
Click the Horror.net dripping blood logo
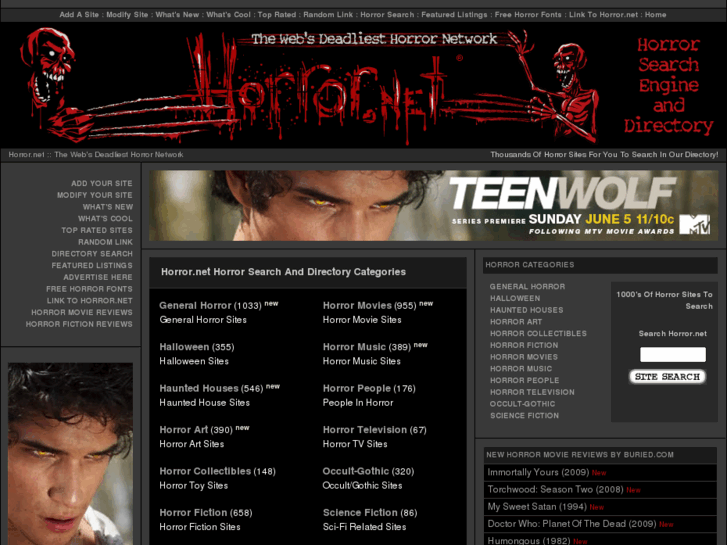tap(320, 95)
